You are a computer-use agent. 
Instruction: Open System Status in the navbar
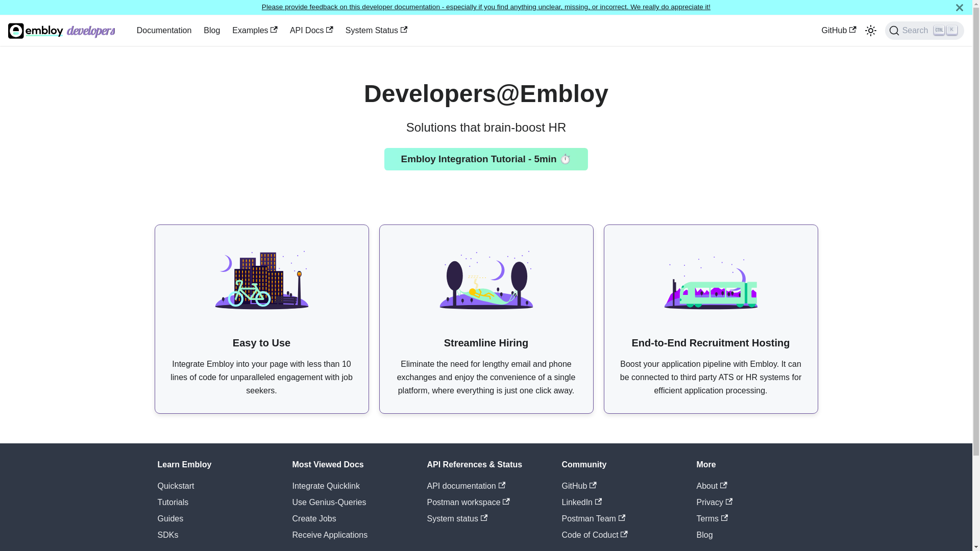click(x=376, y=31)
